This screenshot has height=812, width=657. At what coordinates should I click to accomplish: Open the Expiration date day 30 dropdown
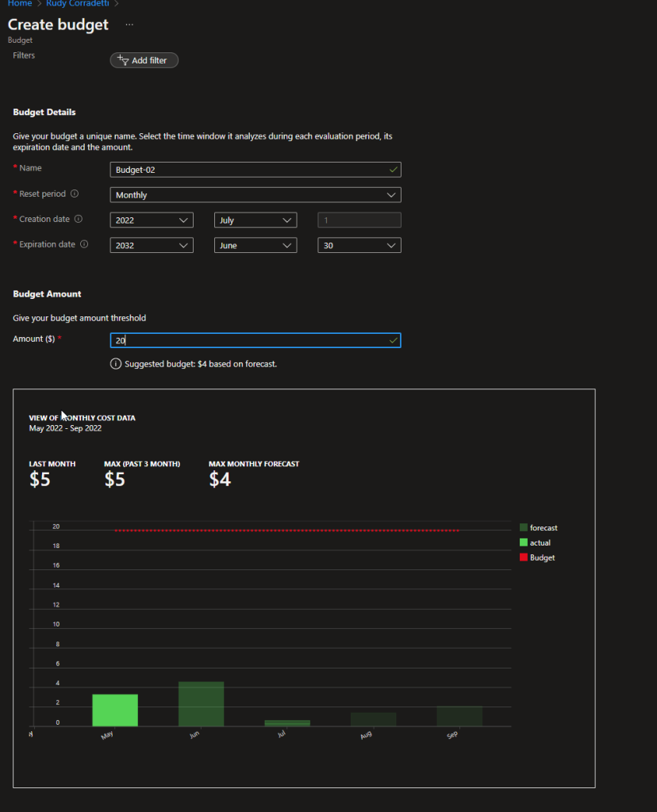pyautogui.click(x=359, y=246)
